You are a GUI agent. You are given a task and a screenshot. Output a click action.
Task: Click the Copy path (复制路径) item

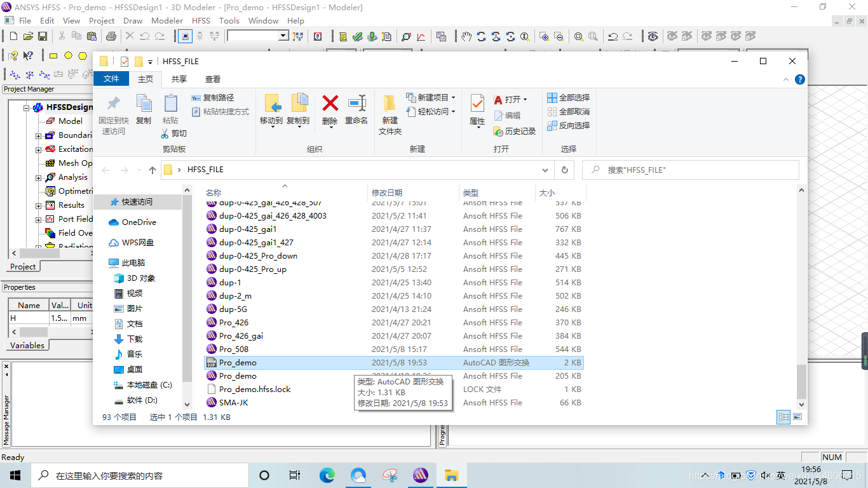coord(213,97)
